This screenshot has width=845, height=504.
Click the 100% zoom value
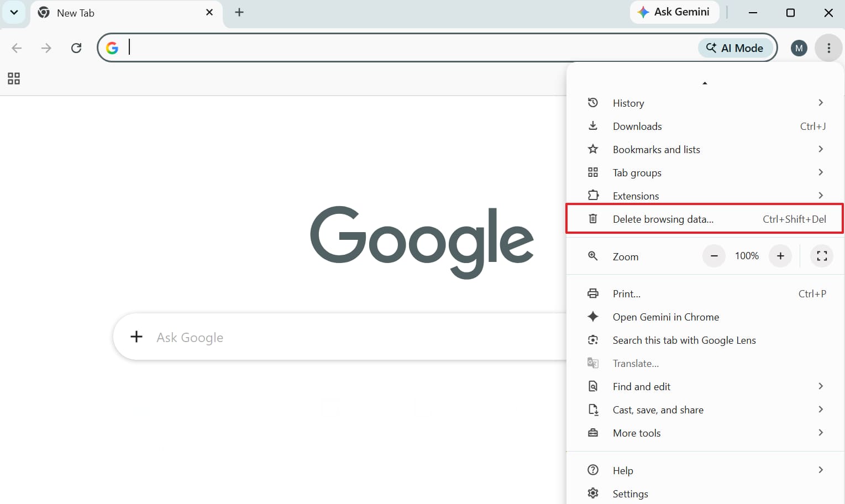[747, 256]
